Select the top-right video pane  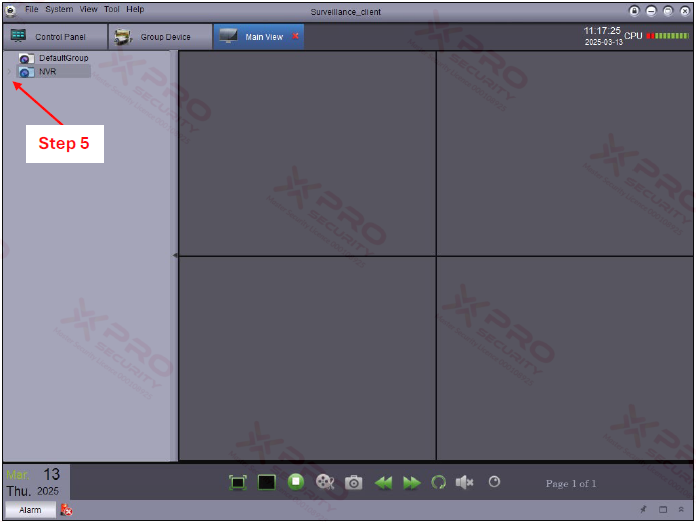(565, 153)
